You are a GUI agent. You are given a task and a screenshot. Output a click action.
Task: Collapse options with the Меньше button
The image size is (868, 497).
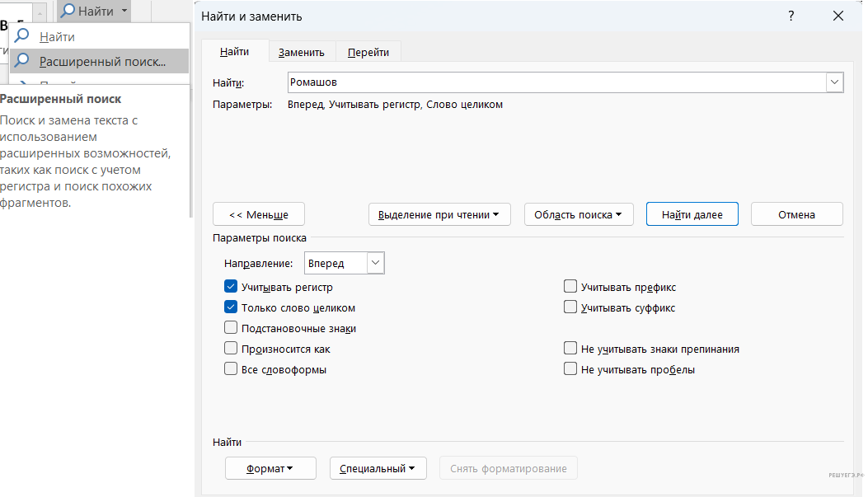point(258,214)
